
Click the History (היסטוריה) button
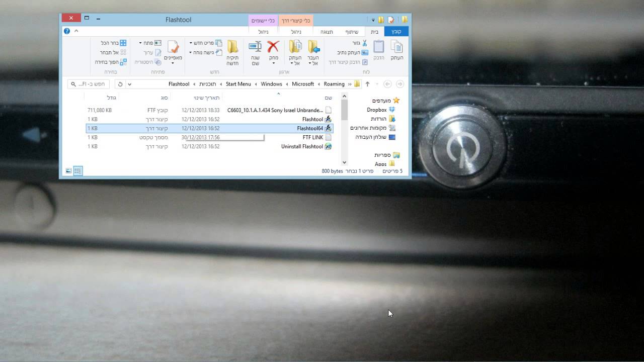click(148, 62)
